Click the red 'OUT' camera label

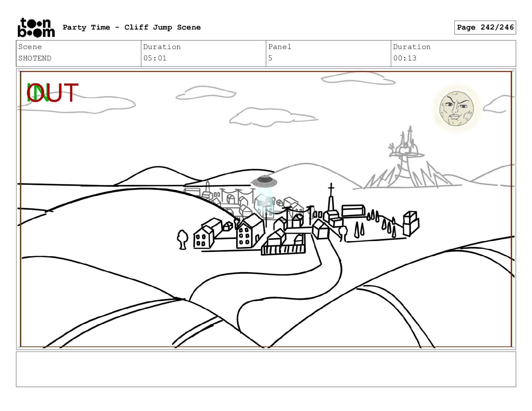coord(53,93)
